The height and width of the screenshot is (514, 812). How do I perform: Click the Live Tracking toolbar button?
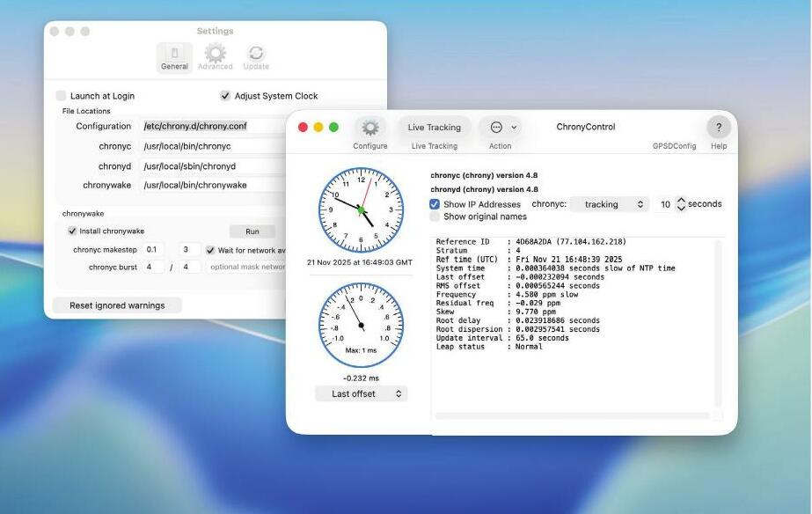point(434,128)
